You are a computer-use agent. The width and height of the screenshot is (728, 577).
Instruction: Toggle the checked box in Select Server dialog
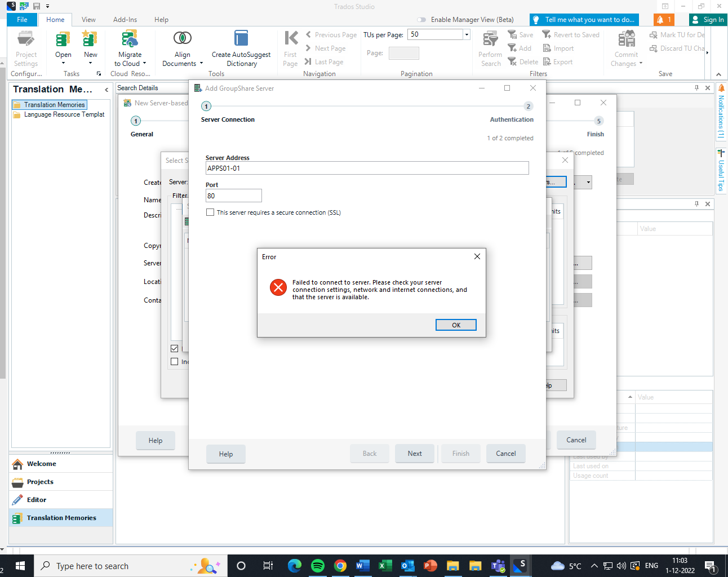point(174,348)
